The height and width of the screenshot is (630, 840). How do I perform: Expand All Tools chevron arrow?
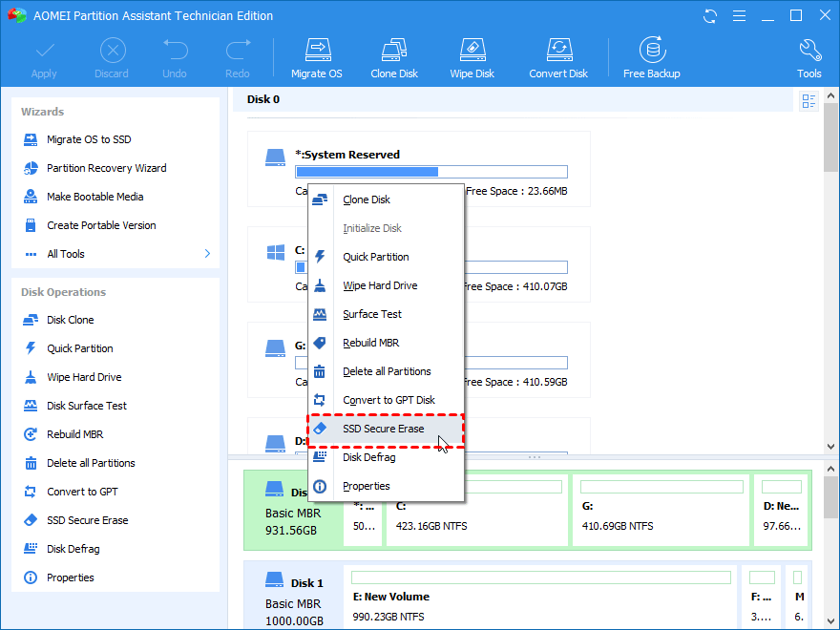(207, 253)
